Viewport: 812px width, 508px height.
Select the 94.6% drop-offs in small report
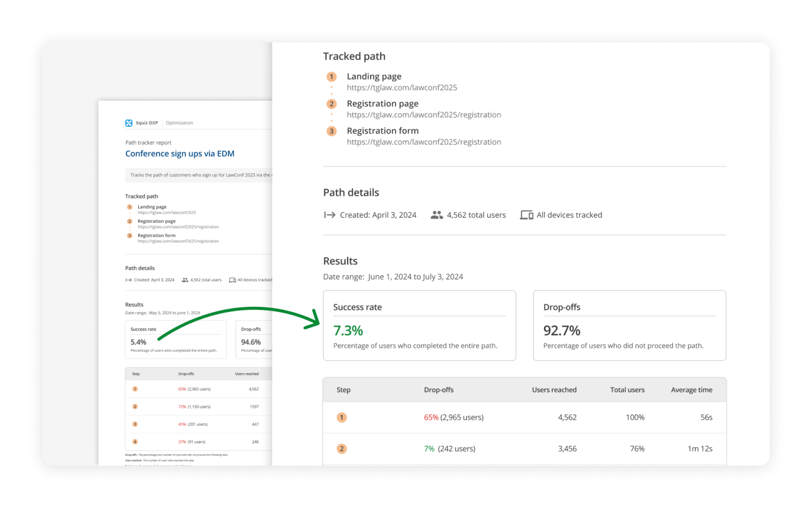coord(251,342)
